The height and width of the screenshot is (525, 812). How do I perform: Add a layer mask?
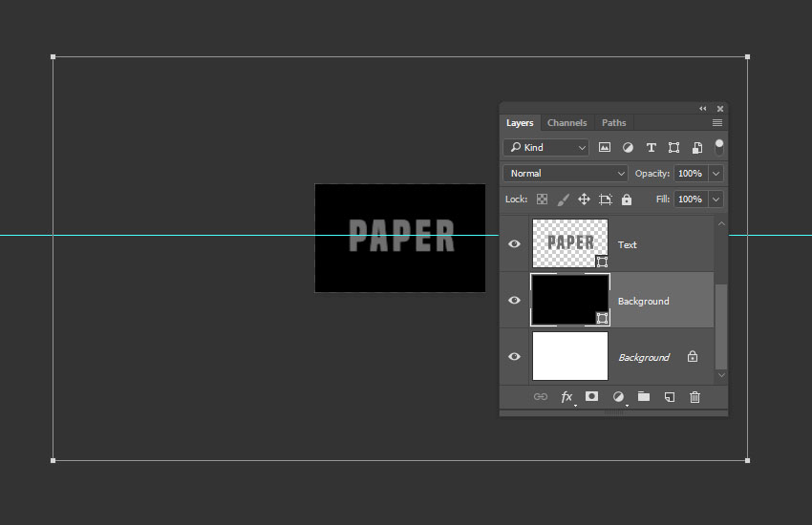(x=591, y=396)
